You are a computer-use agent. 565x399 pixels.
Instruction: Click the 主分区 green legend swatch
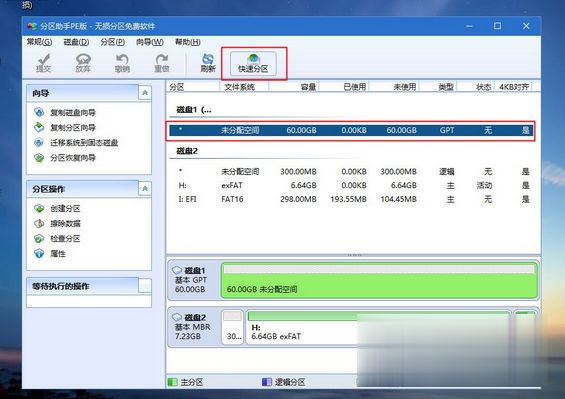[173, 382]
